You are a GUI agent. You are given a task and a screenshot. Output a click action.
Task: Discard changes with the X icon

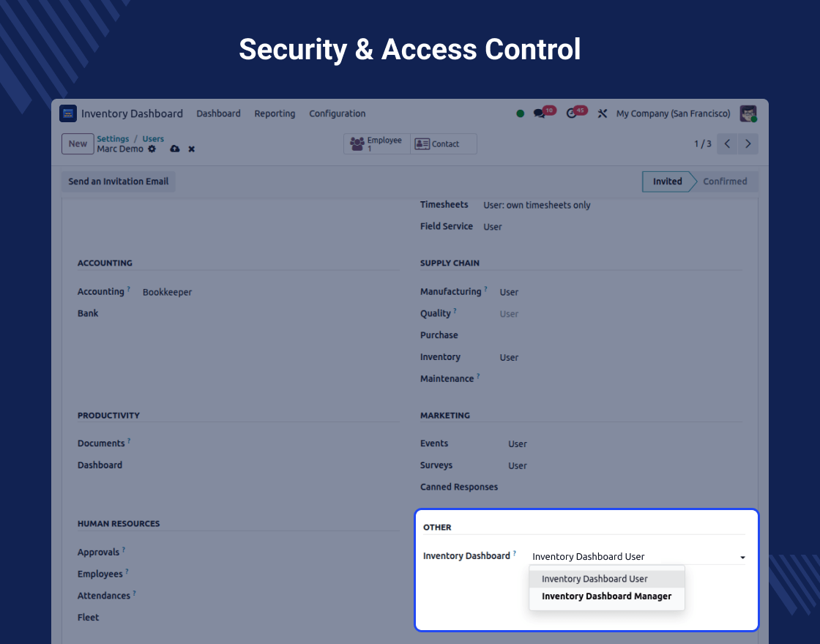(191, 149)
